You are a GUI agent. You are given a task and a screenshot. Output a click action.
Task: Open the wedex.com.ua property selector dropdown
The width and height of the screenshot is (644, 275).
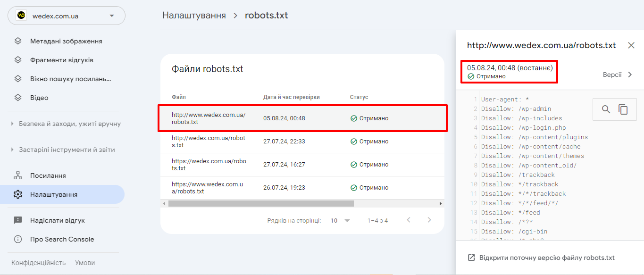tap(67, 16)
